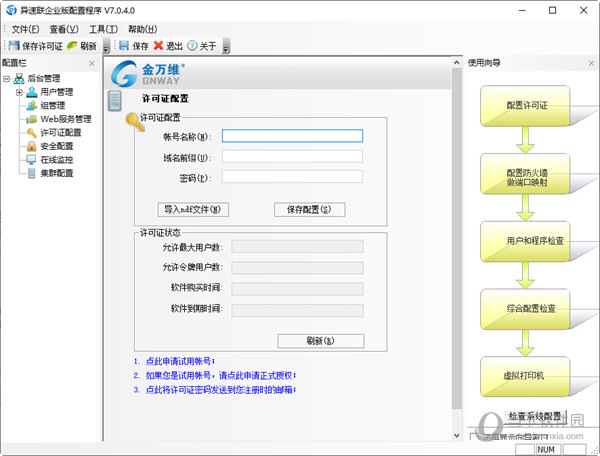Click the 允许最大用户数 field
Viewport: 600px width, 456px height.
[x=297, y=247]
